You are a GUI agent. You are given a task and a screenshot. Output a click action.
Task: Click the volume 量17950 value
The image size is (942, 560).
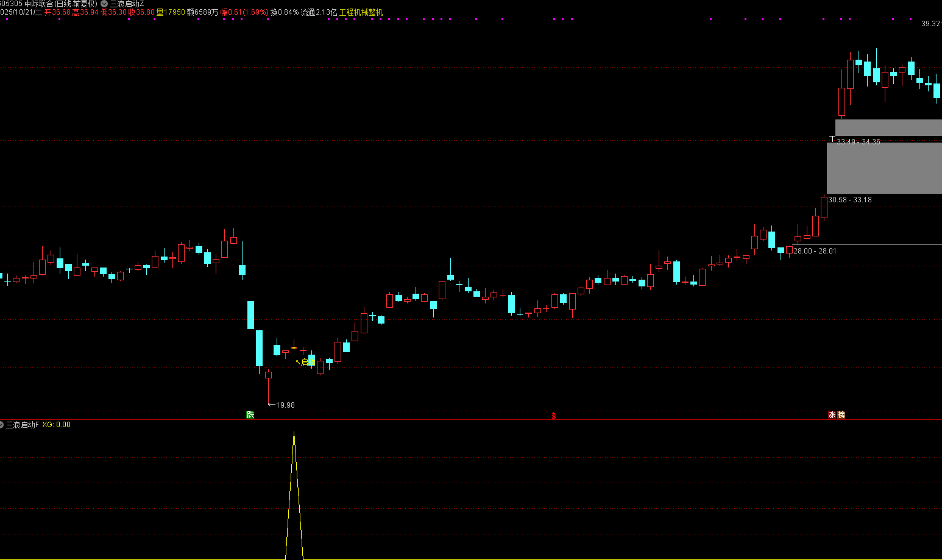pyautogui.click(x=171, y=12)
